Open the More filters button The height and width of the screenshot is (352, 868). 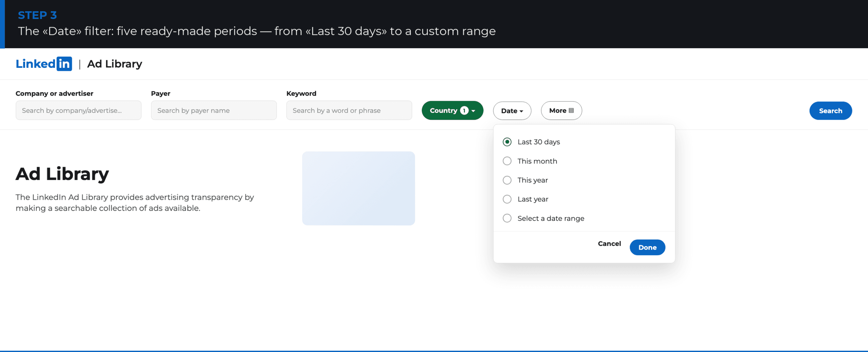(x=561, y=111)
